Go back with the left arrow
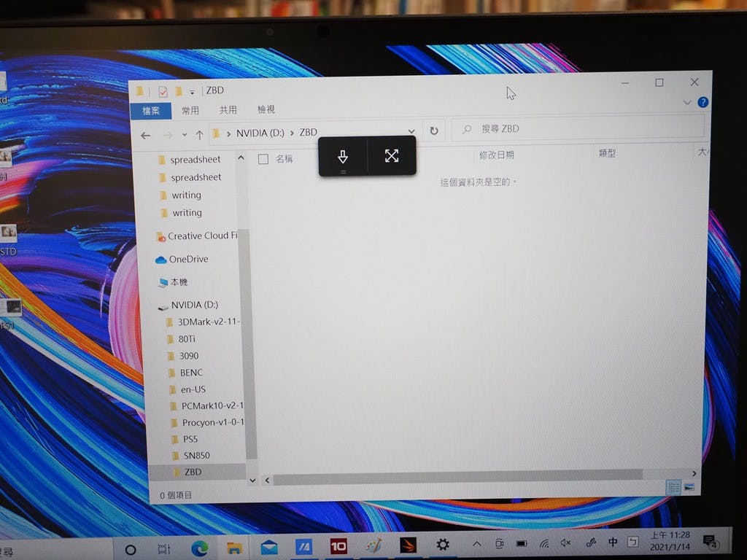 click(146, 136)
